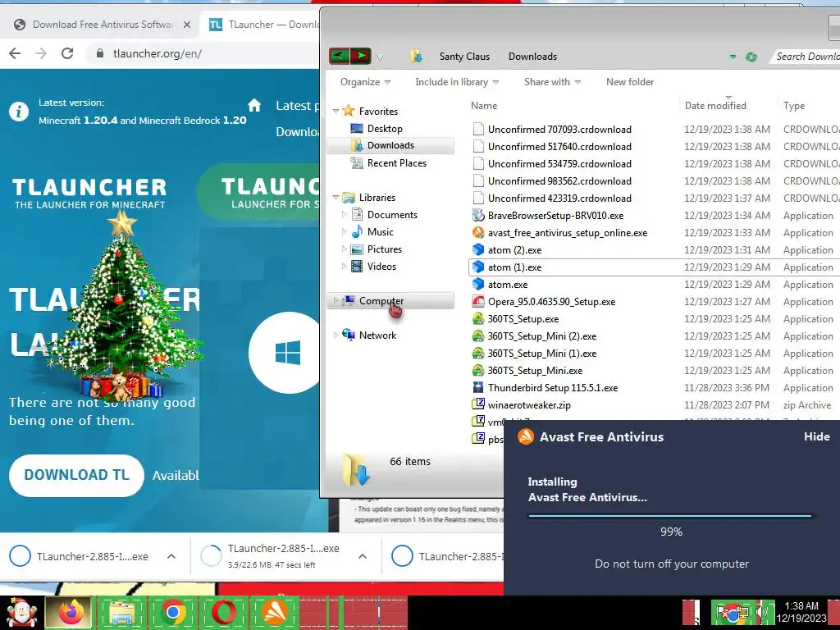Click the atom (2).exe file icon

tap(478, 249)
